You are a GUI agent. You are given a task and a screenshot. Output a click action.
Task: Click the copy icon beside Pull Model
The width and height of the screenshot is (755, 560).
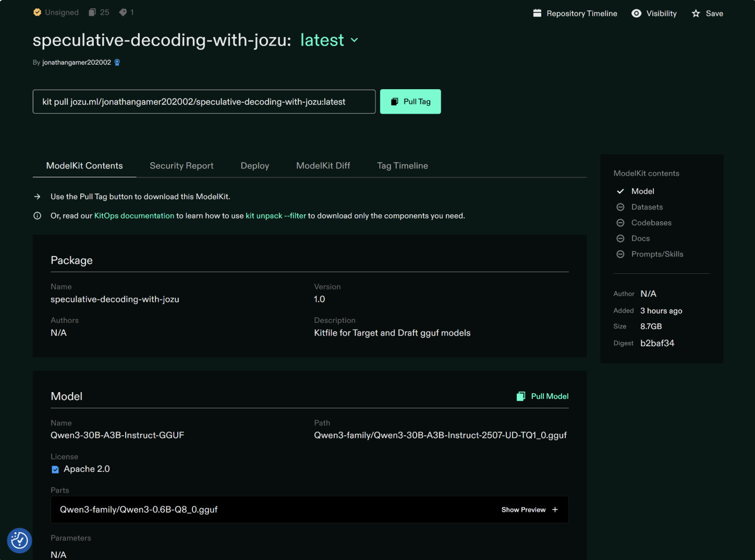click(521, 396)
